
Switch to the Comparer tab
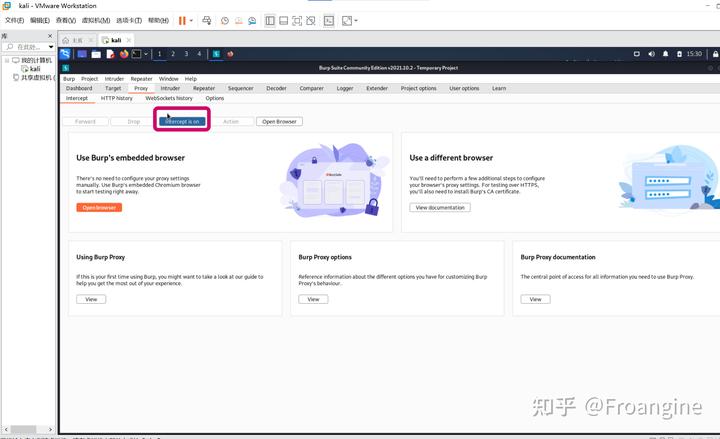pos(311,88)
